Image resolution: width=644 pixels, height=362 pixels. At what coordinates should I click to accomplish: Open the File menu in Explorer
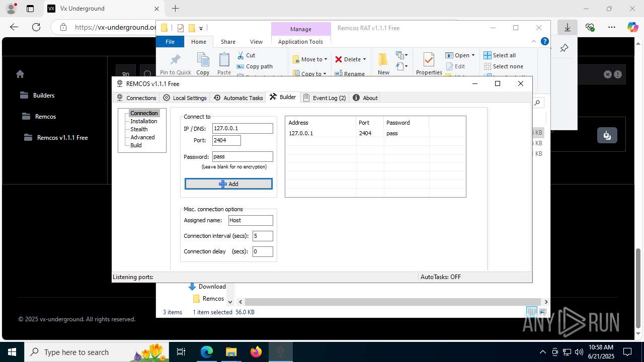click(x=170, y=42)
